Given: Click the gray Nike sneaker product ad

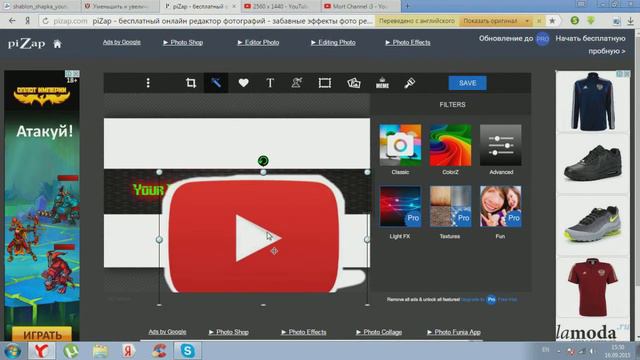Looking at the screenshot, I should 593,224.
